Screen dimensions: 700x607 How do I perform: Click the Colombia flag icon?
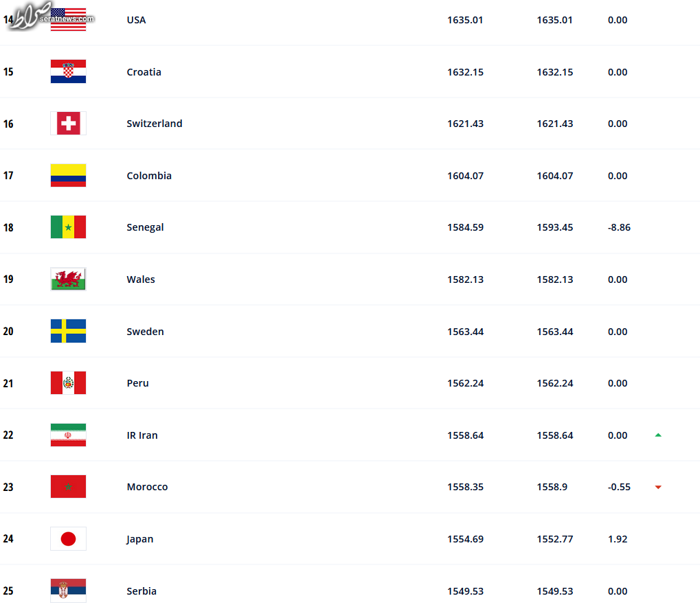[68, 175]
